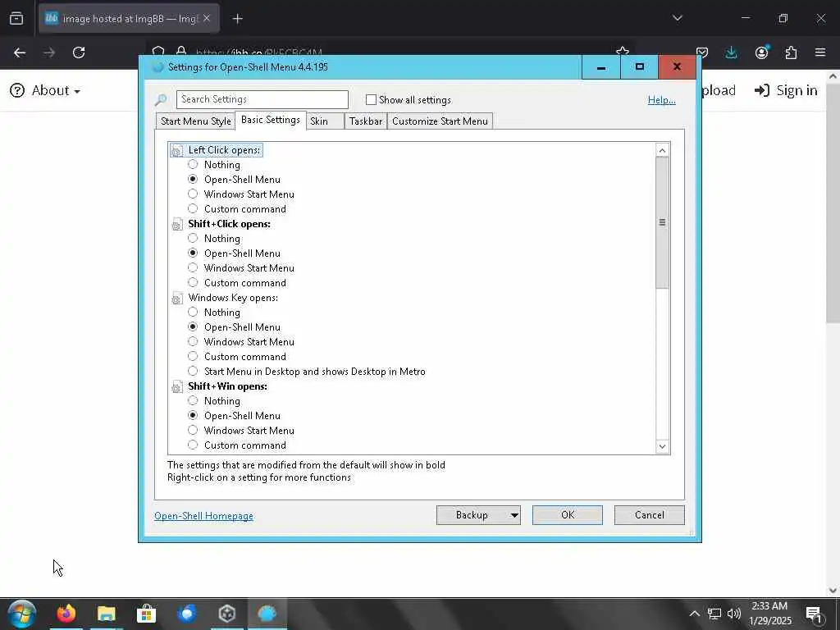Select Windows Start Menu under Shift+Win opens

(193, 430)
